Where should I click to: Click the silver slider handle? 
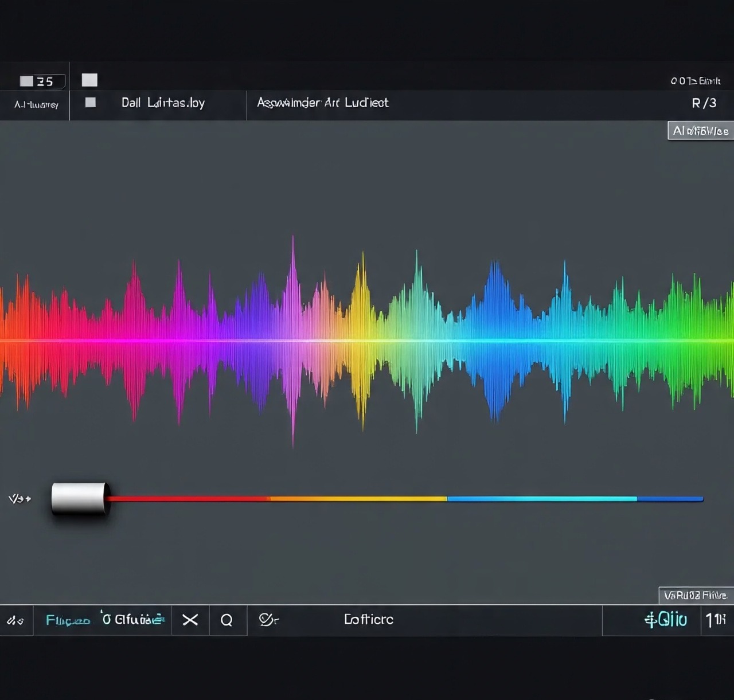[80, 498]
